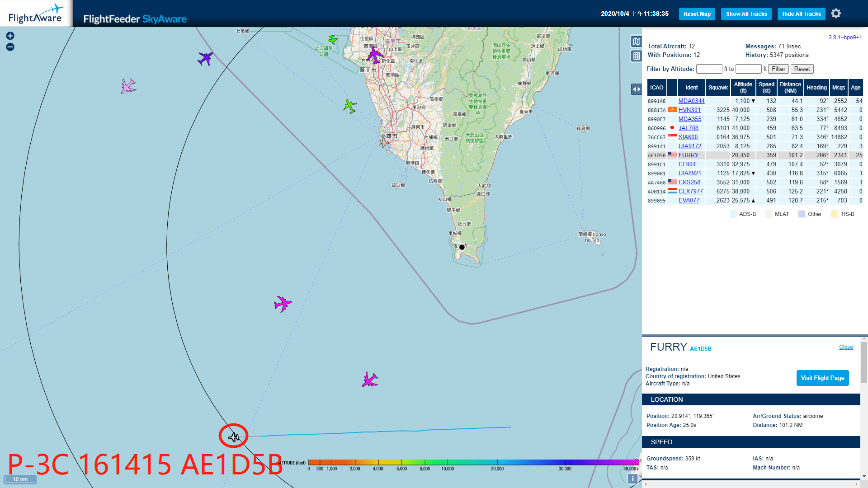This screenshot has width=868, height=488.
Task: Toggle sidebar with the arrows button
Action: (x=637, y=89)
